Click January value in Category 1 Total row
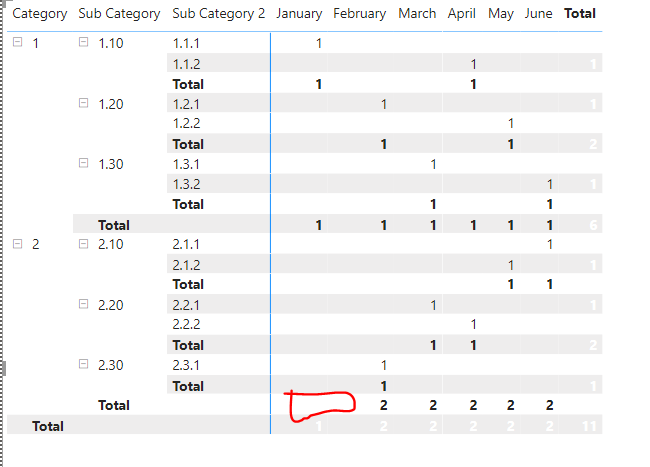Screen dimensions: 650x467 318,225
